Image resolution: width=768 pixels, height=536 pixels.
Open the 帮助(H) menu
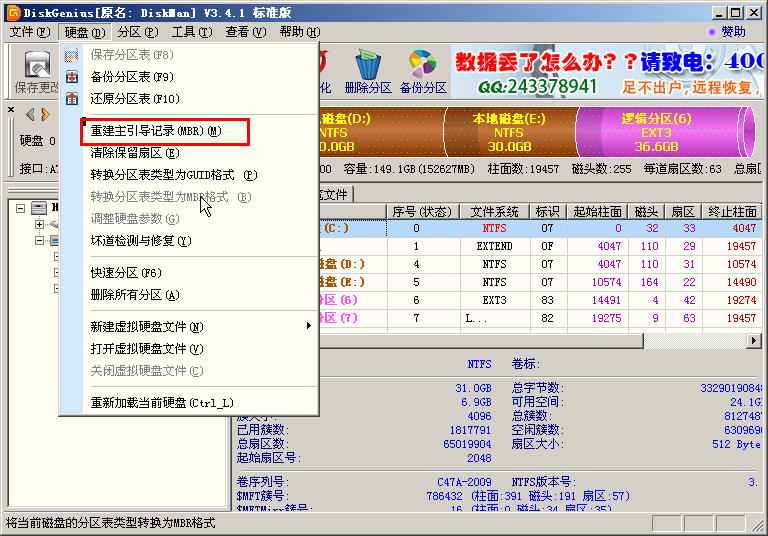[299, 32]
